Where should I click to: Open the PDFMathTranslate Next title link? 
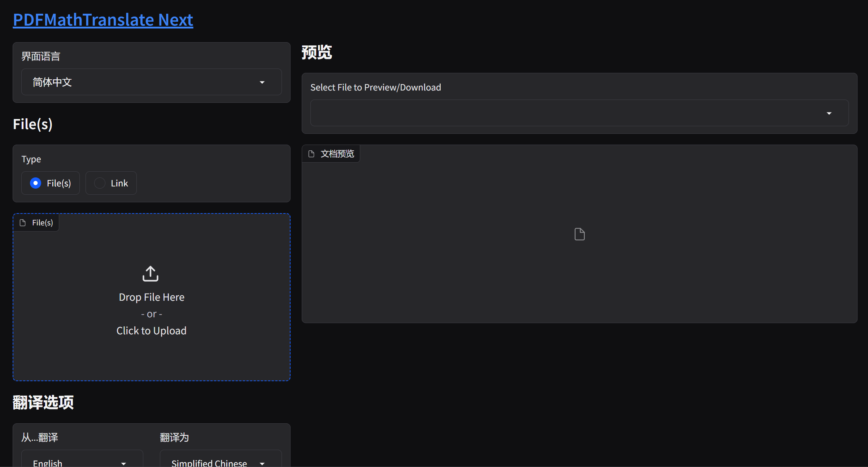pos(103,20)
